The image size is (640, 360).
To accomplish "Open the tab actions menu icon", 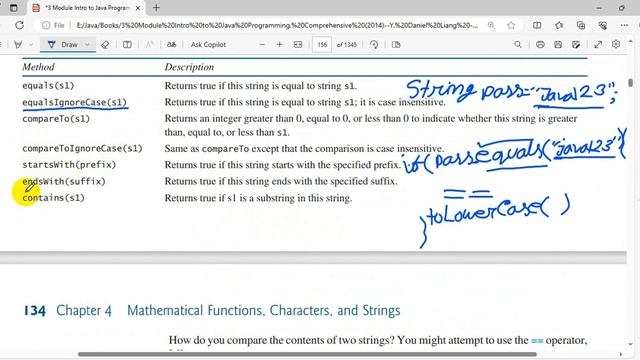I will coord(13,8).
